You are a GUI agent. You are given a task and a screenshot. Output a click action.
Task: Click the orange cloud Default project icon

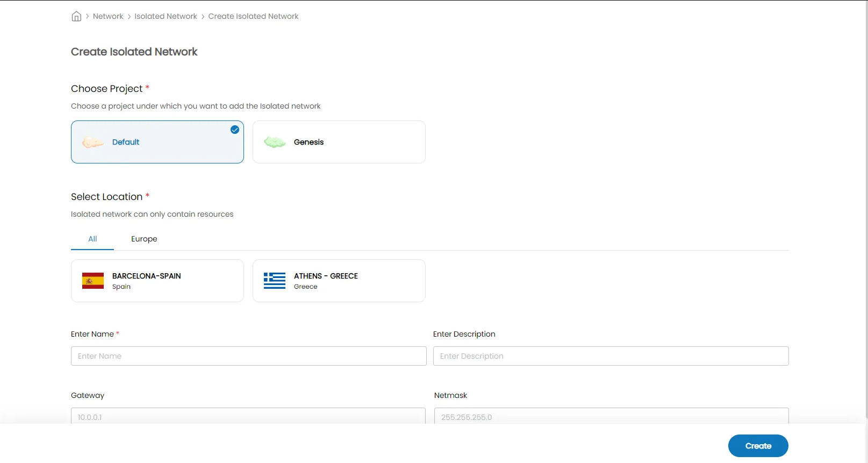point(92,143)
